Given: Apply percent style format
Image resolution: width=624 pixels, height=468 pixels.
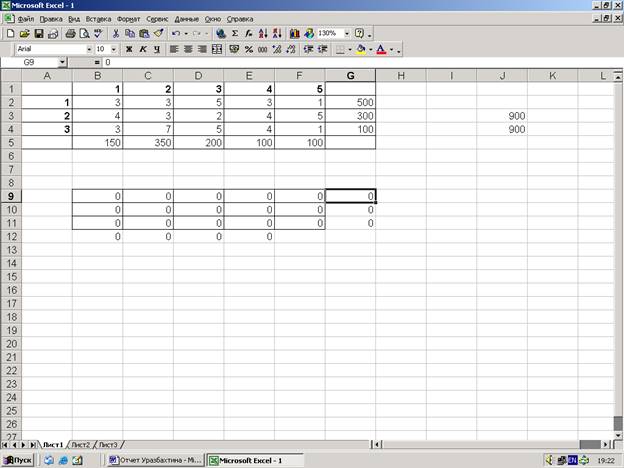Looking at the screenshot, I should point(249,49).
